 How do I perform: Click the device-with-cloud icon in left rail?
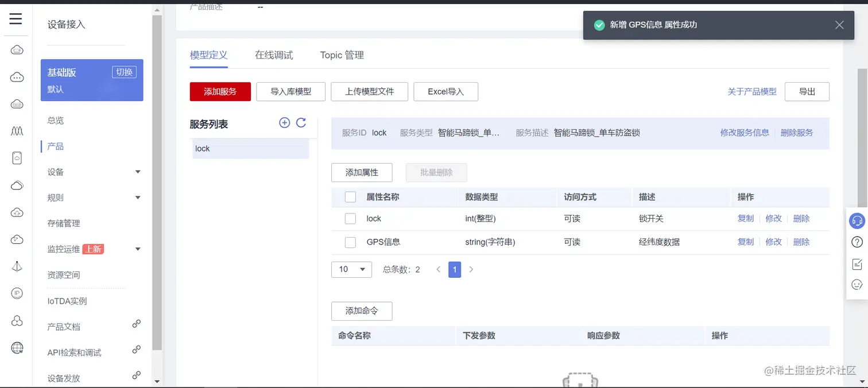17,158
